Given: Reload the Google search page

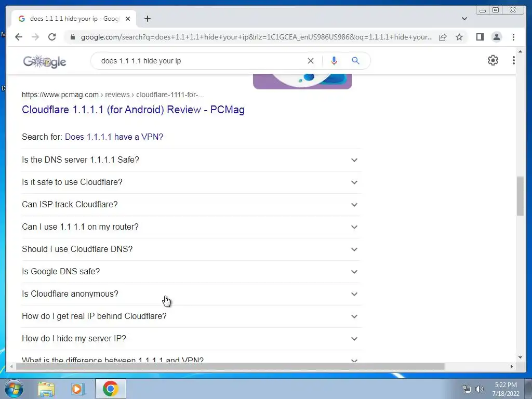Looking at the screenshot, I should [x=52, y=37].
